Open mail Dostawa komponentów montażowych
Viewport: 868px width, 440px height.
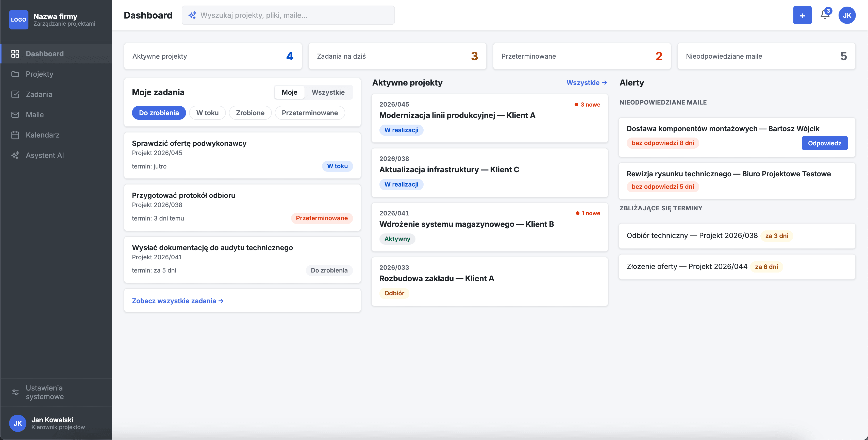737,137
